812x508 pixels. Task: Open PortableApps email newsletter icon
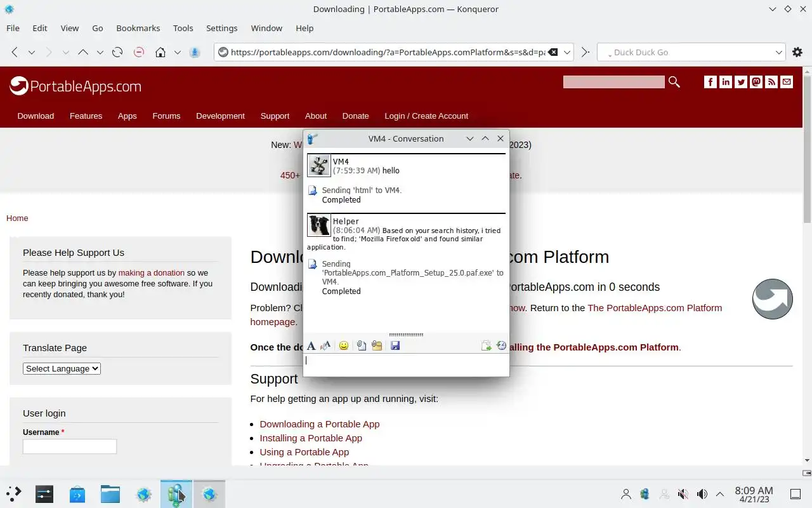[787, 82]
